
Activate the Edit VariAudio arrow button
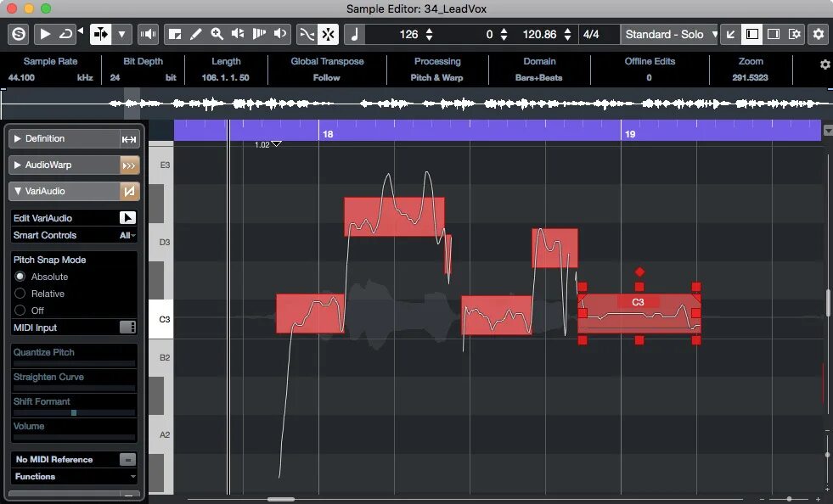[x=127, y=218]
